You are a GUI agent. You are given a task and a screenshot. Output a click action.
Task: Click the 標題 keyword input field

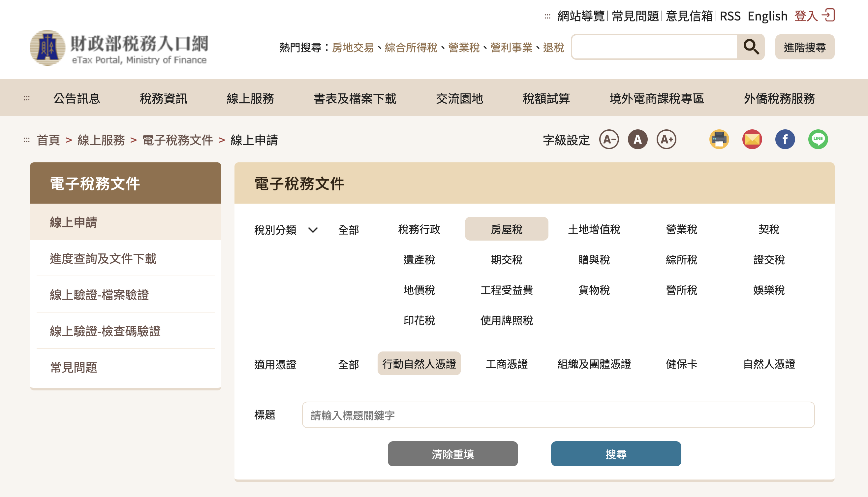coord(558,415)
